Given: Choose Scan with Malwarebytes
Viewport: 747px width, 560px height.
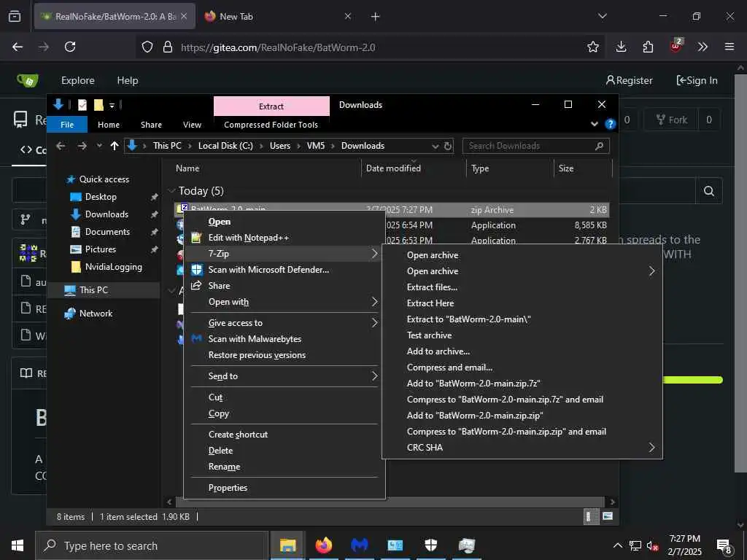Looking at the screenshot, I should coord(255,339).
